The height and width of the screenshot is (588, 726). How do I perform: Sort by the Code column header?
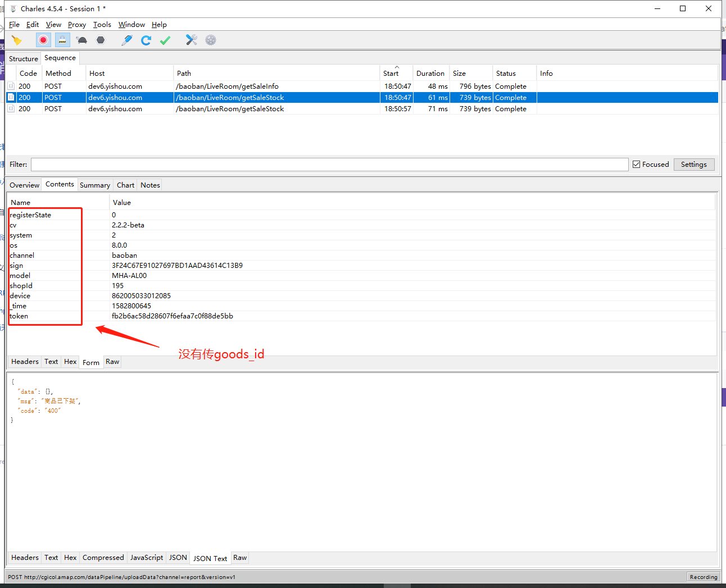[x=28, y=74]
